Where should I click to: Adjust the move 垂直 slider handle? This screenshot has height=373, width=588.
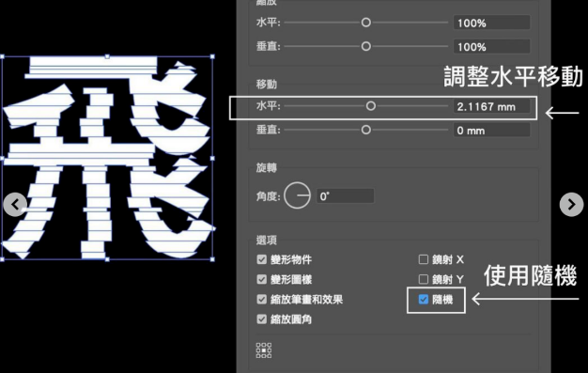pyautogui.click(x=366, y=130)
